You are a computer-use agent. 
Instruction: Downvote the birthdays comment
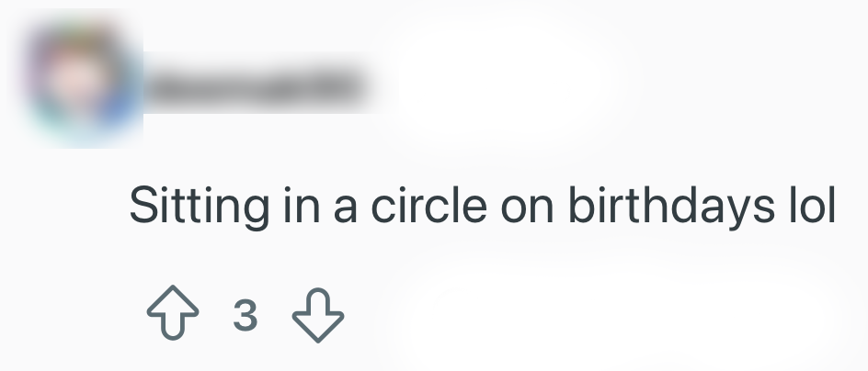pos(317,316)
